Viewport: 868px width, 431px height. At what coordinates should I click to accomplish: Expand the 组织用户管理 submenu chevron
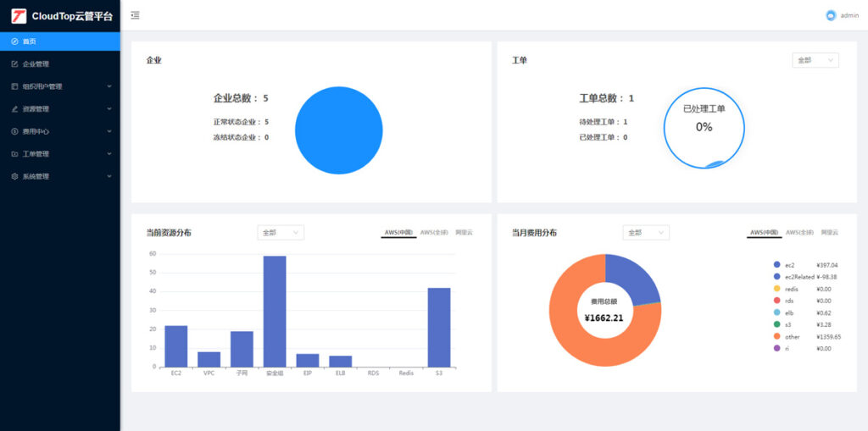(109, 86)
